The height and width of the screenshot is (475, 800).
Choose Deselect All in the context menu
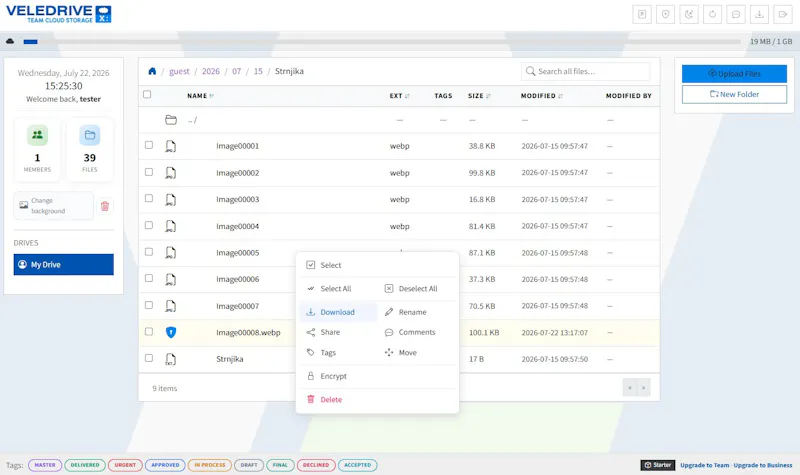[417, 289]
